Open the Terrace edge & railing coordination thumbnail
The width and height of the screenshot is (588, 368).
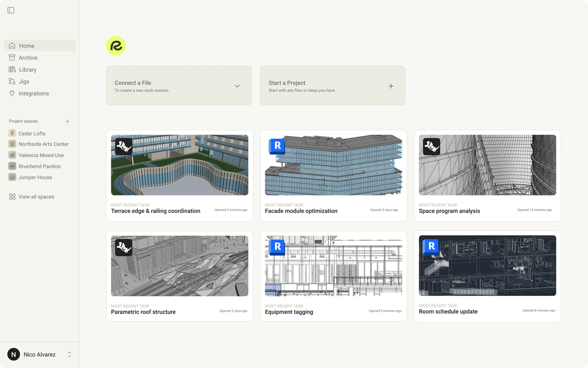(180, 165)
